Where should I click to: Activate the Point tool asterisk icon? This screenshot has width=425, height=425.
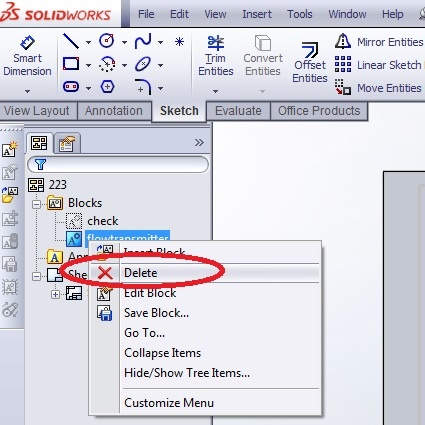[x=179, y=42]
